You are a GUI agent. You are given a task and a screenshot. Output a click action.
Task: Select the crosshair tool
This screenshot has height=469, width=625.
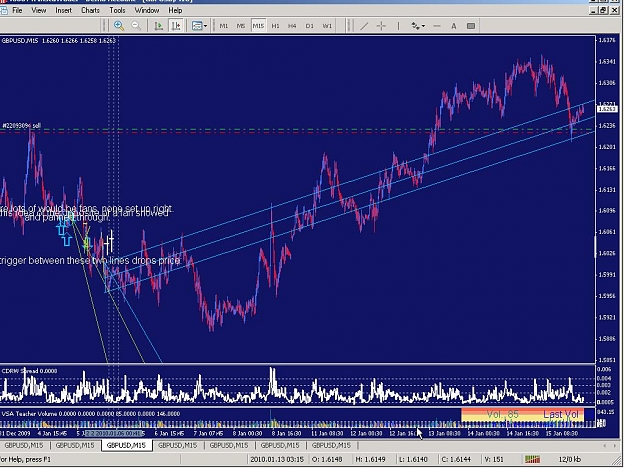pos(381,26)
